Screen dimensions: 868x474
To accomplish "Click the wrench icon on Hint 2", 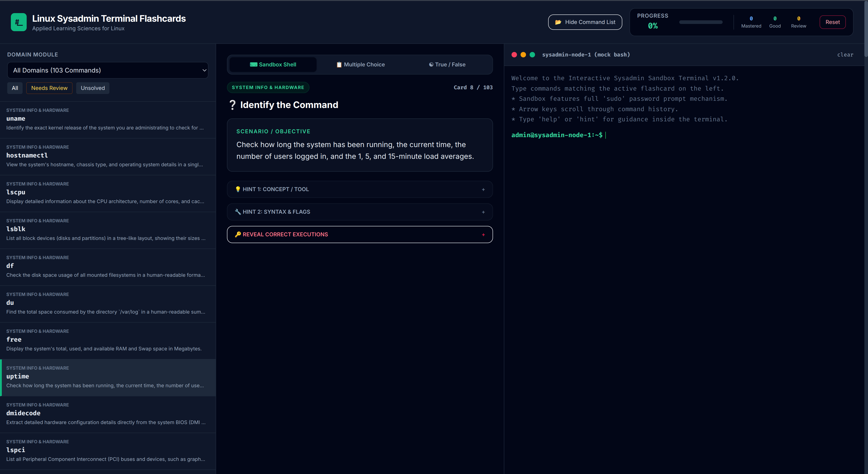I will point(238,212).
